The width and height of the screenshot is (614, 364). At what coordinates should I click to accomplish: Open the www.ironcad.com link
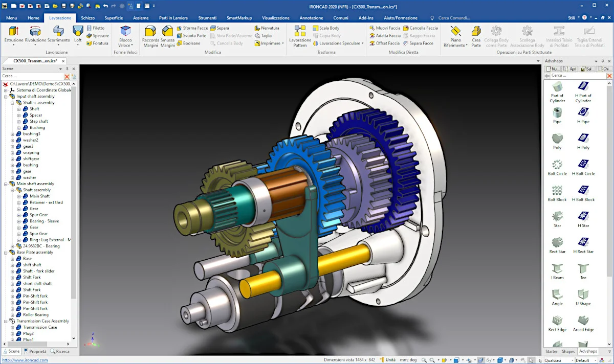click(25, 360)
